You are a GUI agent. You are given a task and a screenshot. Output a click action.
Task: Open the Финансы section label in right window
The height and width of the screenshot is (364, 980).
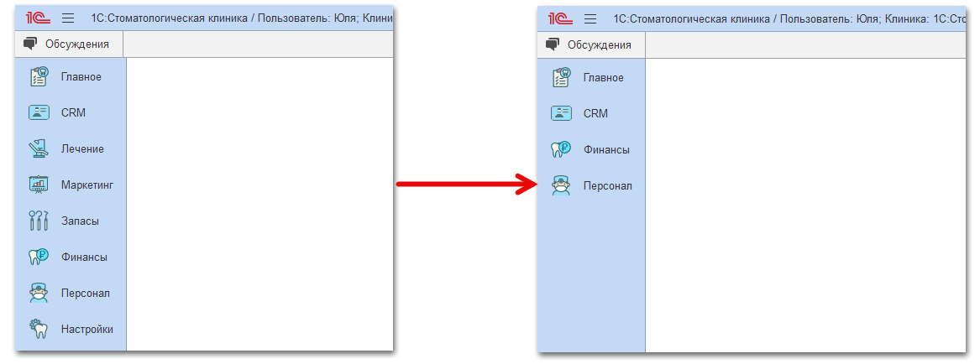tap(607, 150)
